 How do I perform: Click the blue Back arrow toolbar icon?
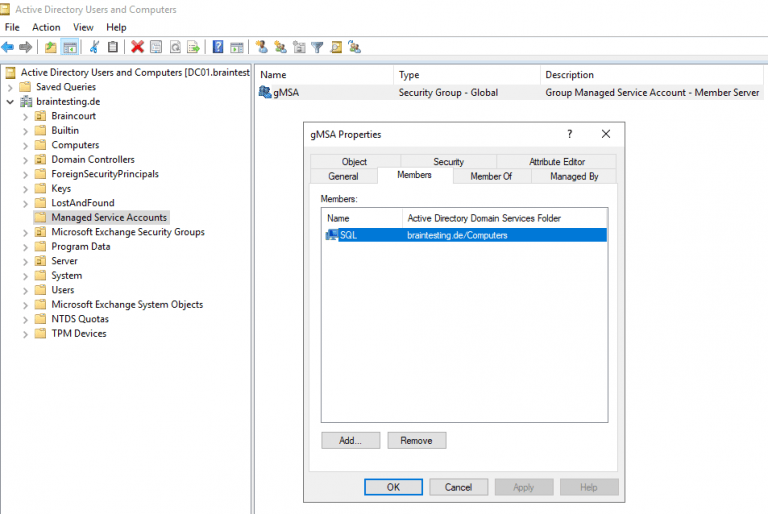point(7,47)
